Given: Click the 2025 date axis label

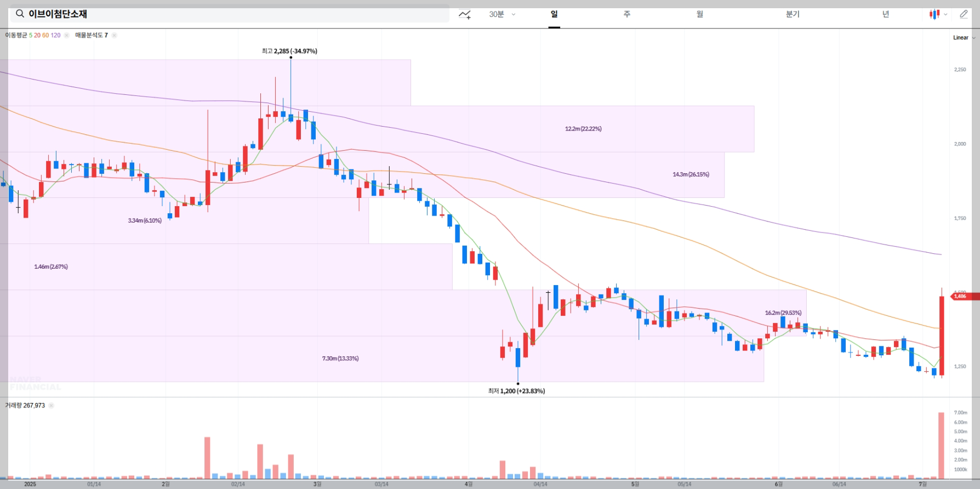Looking at the screenshot, I should [x=30, y=484].
